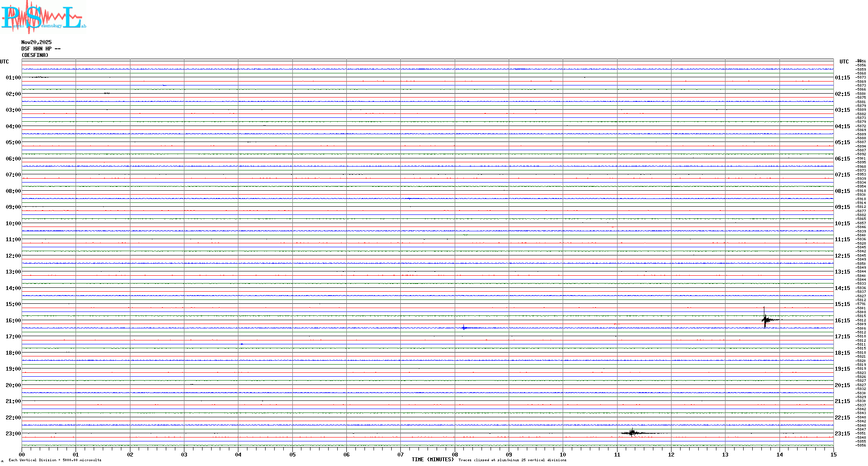Click the PSL Seismology Lab logo

pos(43,16)
